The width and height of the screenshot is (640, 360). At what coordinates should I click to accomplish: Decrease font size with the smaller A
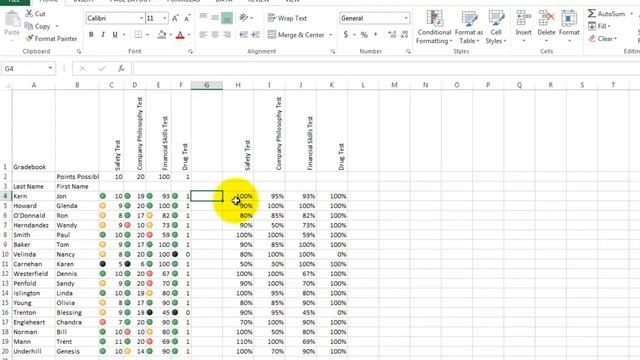pyautogui.click(x=187, y=18)
